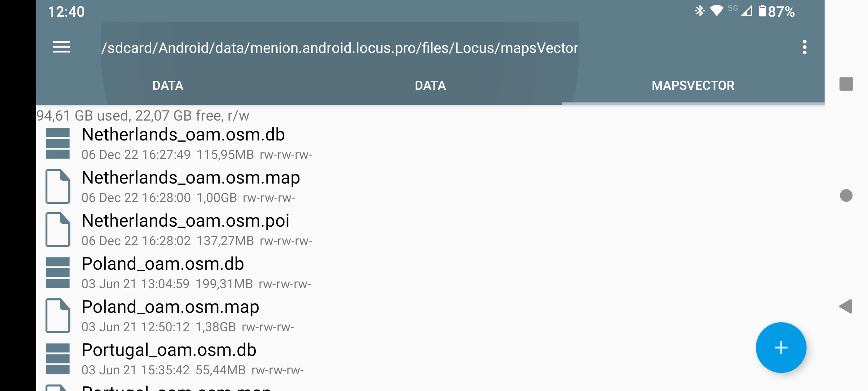The height and width of the screenshot is (391, 868).
Task: Switch to the second DATA tab
Action: click(430, 86)
